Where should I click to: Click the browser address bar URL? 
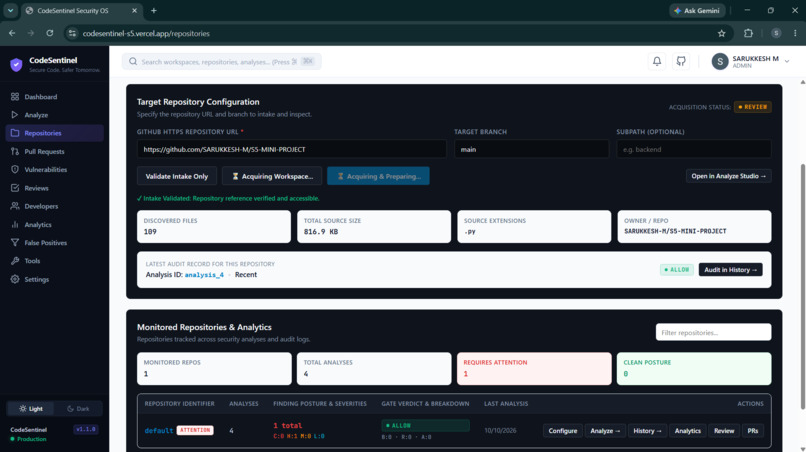pos(146,33)
